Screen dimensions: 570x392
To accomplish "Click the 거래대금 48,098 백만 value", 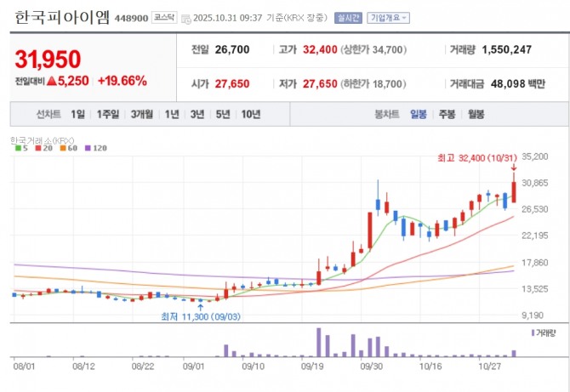I will pyautogui.click(x=518, y=84).
